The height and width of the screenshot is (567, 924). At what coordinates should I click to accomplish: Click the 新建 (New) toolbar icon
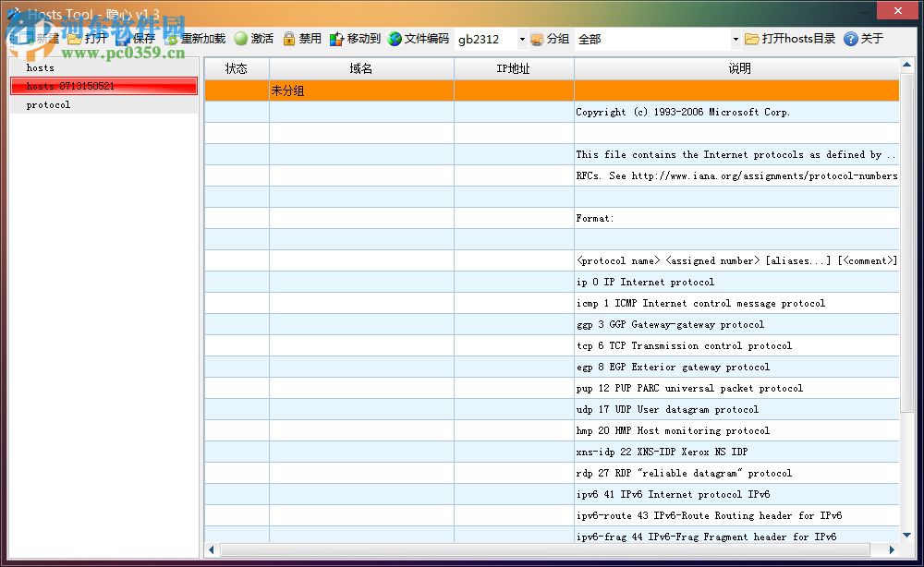coord(24,39)
